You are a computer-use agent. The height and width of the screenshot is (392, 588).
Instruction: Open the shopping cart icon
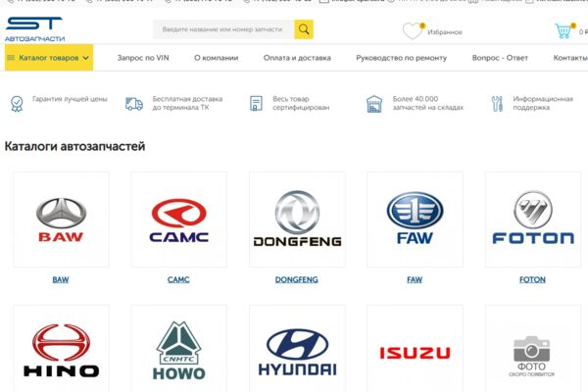pos(564,30)
